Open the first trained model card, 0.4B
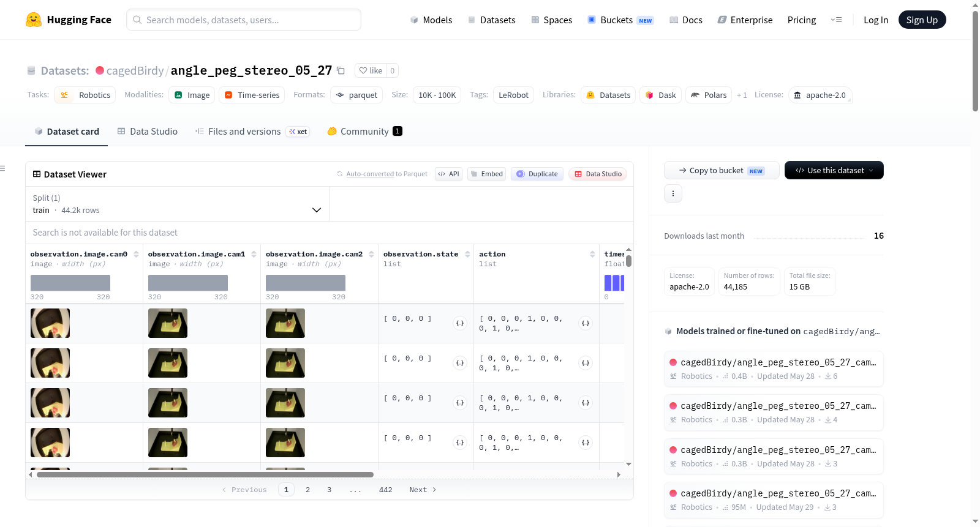Screen dimensions: 980x527 coord(774,369)
